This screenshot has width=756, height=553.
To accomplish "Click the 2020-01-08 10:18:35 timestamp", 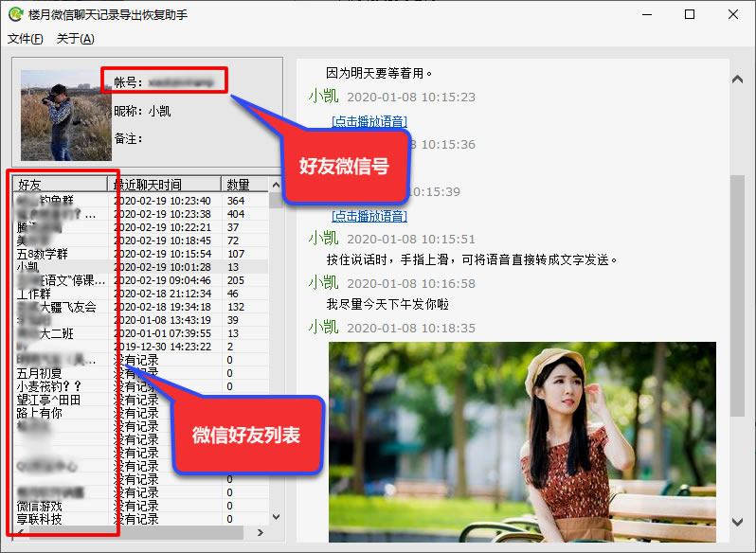I will pyautogui.click(x=411, y=328).
